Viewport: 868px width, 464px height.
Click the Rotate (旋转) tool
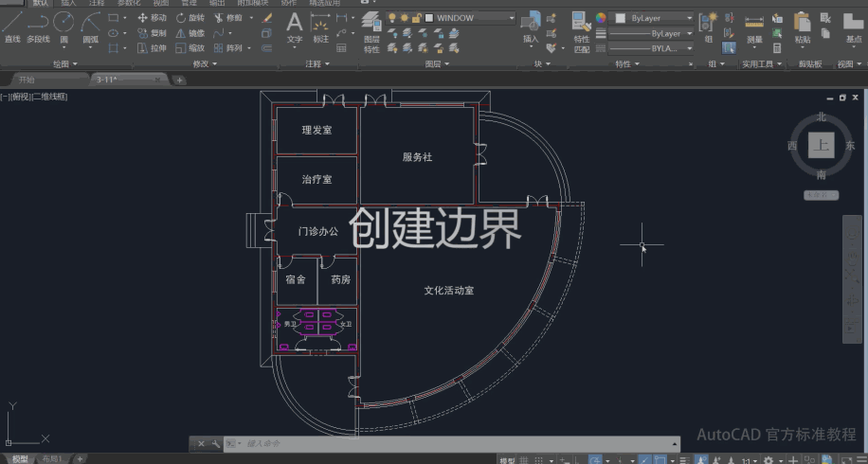pyautogui.click(x=190, y=18)
